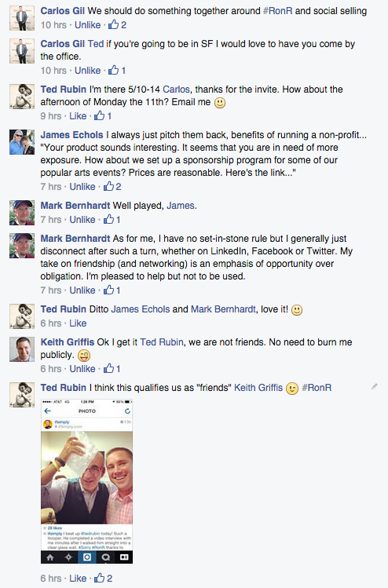Click Keith Griffis' profile avatar
388x588 pixels.
click(x=22, y=349)
